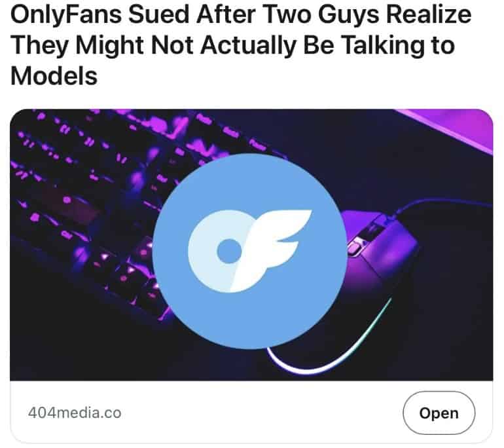Tap the word "Models" in the headline
Screen dimensions: 504x448
(x=54, y=76)
